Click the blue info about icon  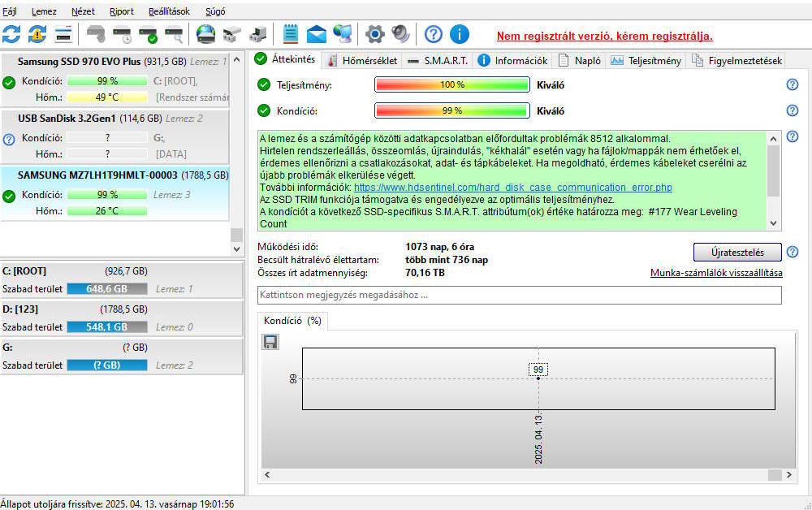(x=460, y=34)
